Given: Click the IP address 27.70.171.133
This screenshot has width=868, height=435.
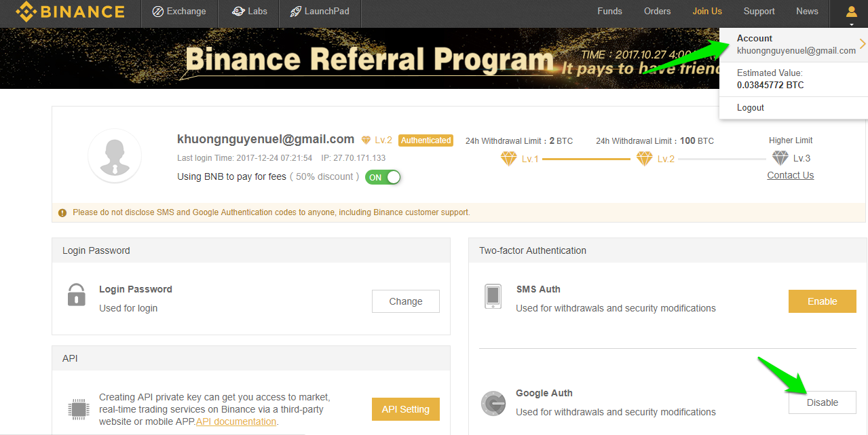Looking at the screenshot, I should (x=353, y=158).
